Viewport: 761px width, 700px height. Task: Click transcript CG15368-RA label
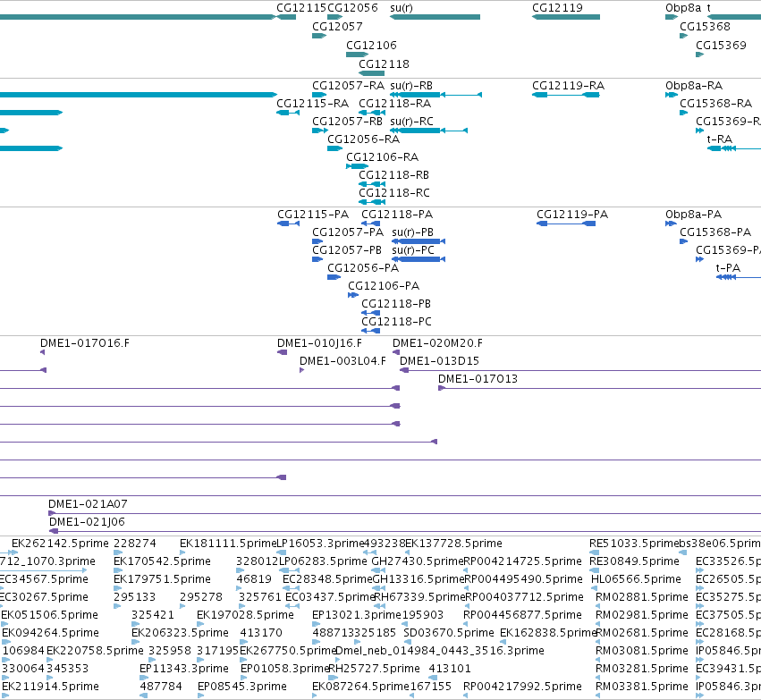(x=716, y=104)
